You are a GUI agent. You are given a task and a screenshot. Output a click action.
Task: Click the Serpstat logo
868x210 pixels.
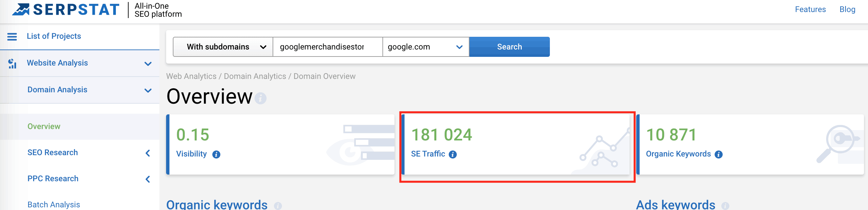pyautogui.click(x=66, y=9)
